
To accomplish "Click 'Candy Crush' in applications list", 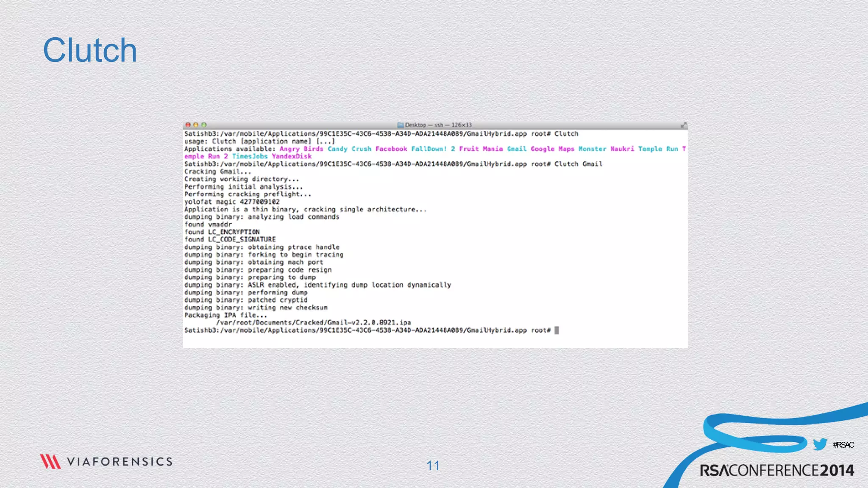I will (349, 149).
